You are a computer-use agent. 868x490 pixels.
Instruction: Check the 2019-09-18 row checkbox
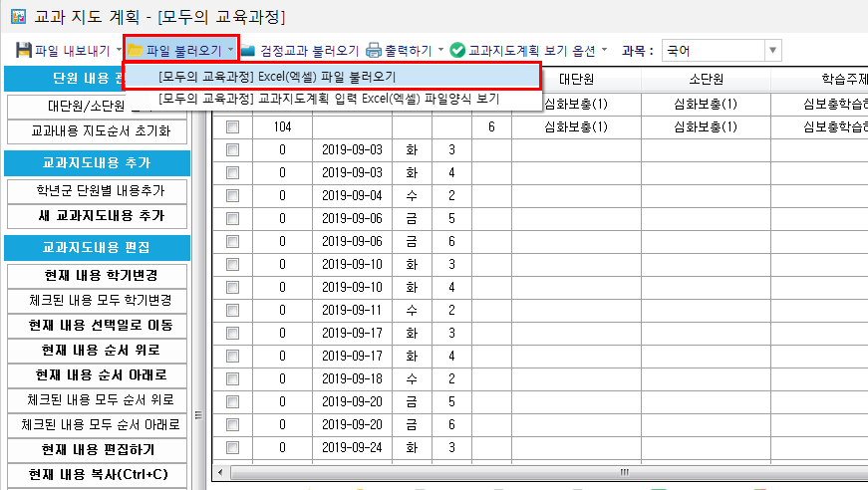(x=232, y=378)
